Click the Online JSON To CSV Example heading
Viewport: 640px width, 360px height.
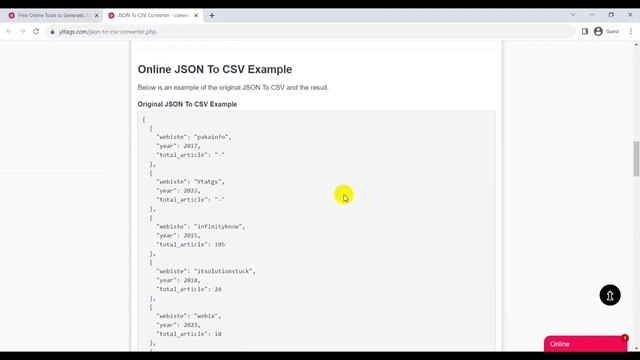[215, 69]
